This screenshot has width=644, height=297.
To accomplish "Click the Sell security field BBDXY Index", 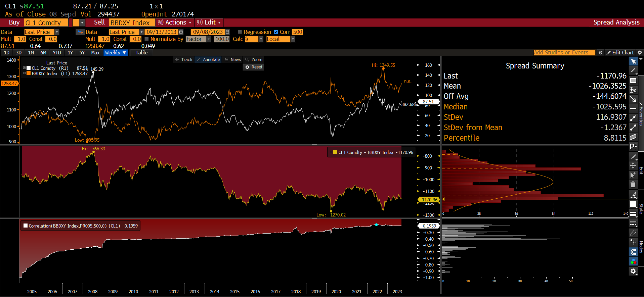I will click(x=132, y=23).
